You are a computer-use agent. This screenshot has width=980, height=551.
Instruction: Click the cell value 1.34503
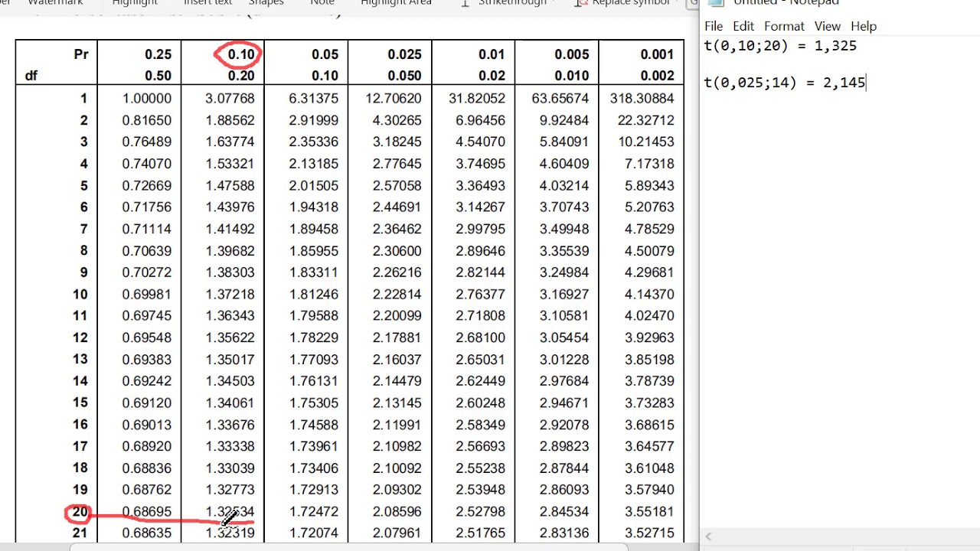point(230,380)
